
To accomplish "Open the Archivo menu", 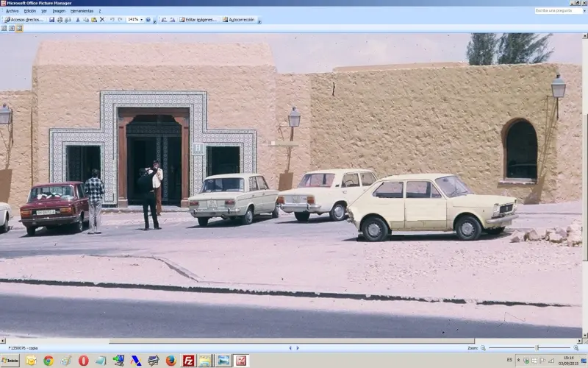I will coord(12,11).
